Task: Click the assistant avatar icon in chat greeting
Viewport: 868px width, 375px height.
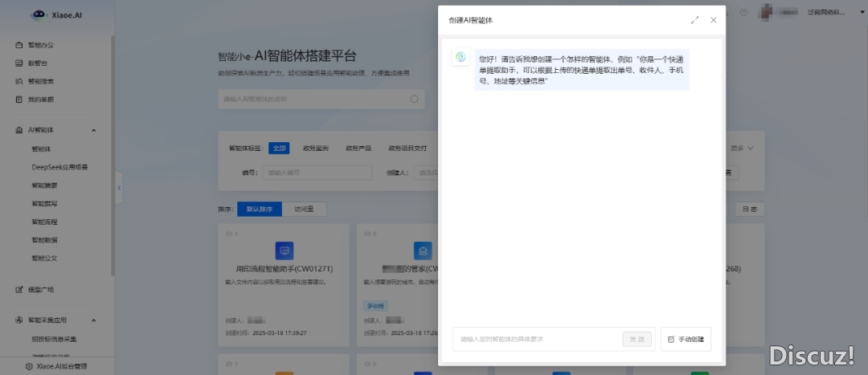Action: pyautogui.click(x=461, y=56)
